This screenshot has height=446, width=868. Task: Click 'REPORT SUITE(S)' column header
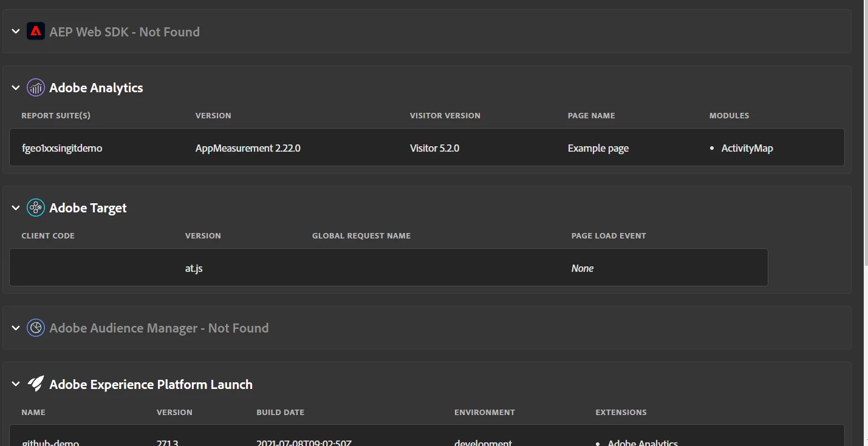click(x=56, y=115)
